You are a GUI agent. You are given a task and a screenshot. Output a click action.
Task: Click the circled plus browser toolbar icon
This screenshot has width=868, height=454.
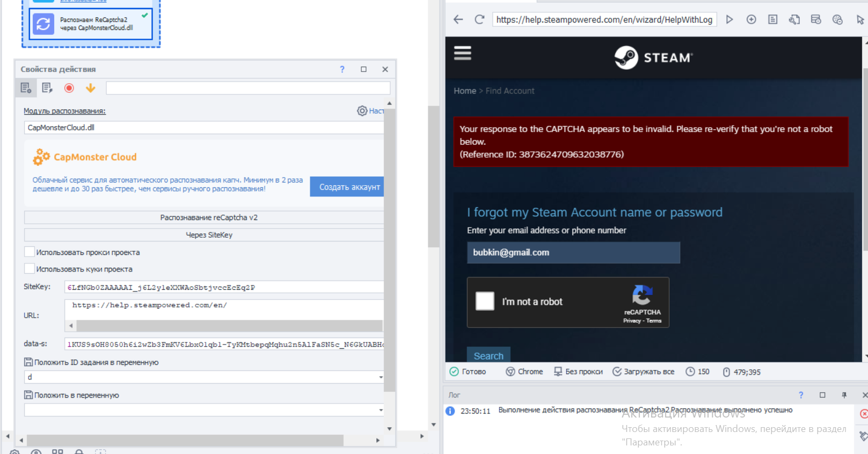752,19
